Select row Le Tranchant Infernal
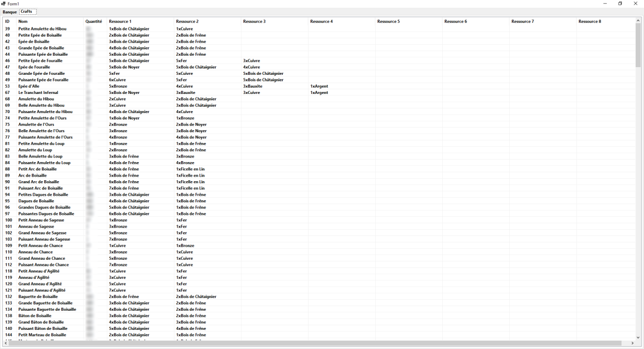This screenshot has width=644, height=349. point(319,92)
